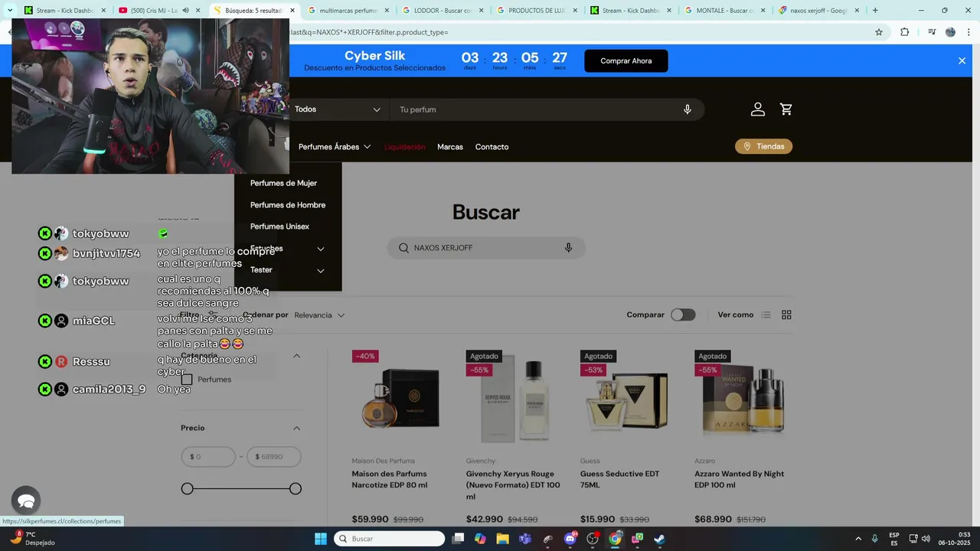The height and width of the screenshot is (551, 980).
Task: Open the Liquidación nav link
Action: pyautogui.click(x=404, y=147)
